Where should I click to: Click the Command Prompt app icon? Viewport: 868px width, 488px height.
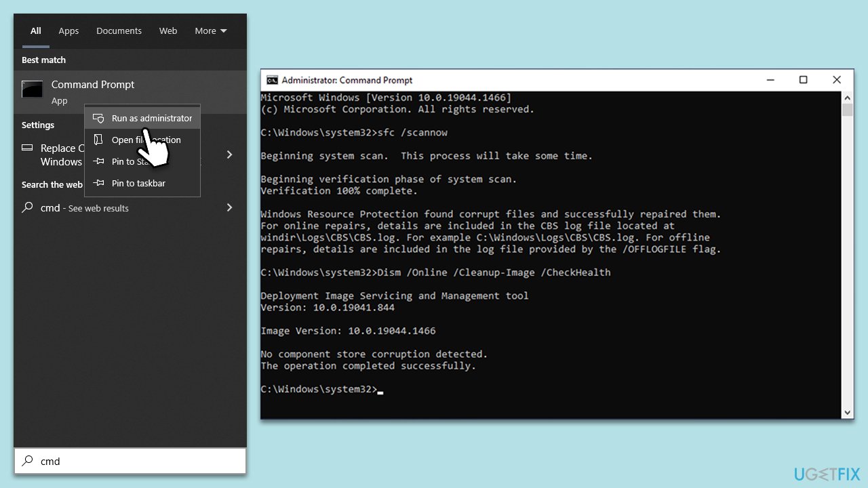pos(32,89)
